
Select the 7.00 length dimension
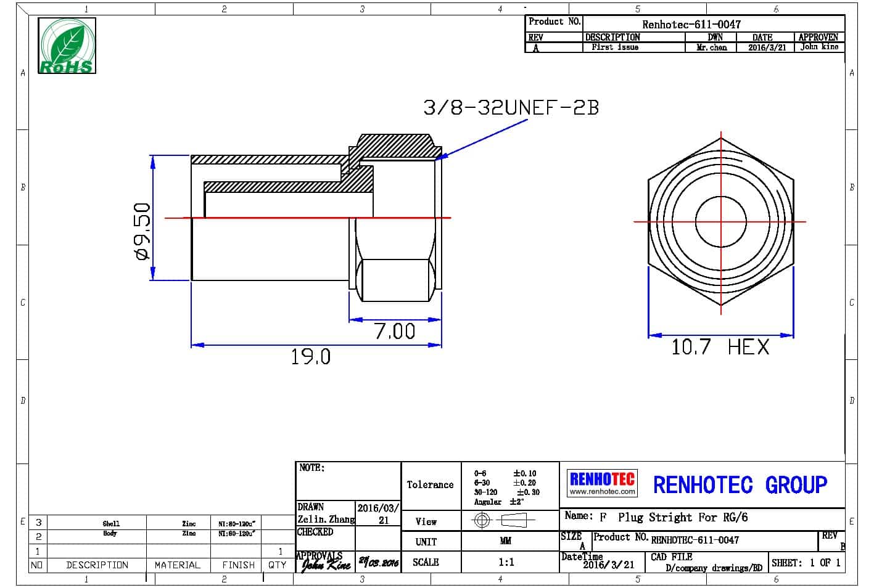point(395,332)
